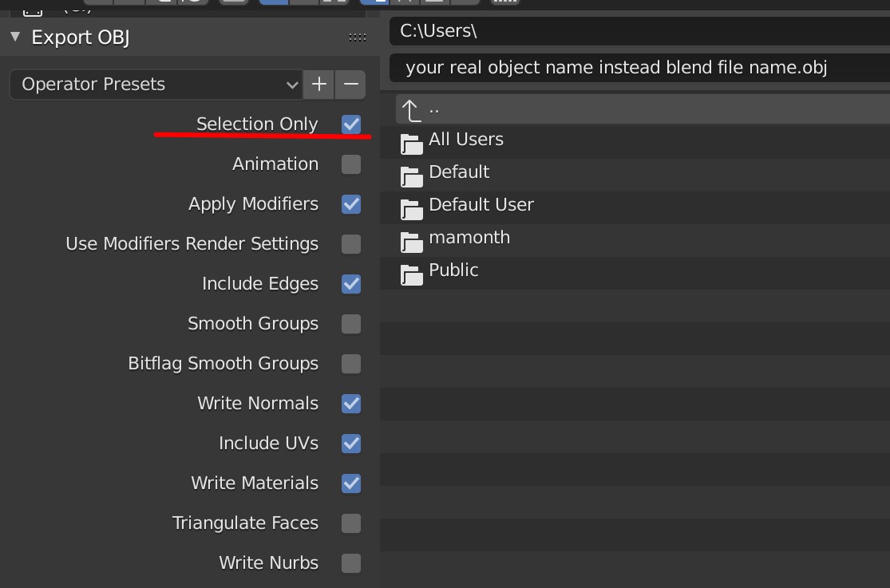Image resolution: width=890 pixels, height=588 pixels.
Task: Click the directory path field C:\Users\
Action: point(639,30)
